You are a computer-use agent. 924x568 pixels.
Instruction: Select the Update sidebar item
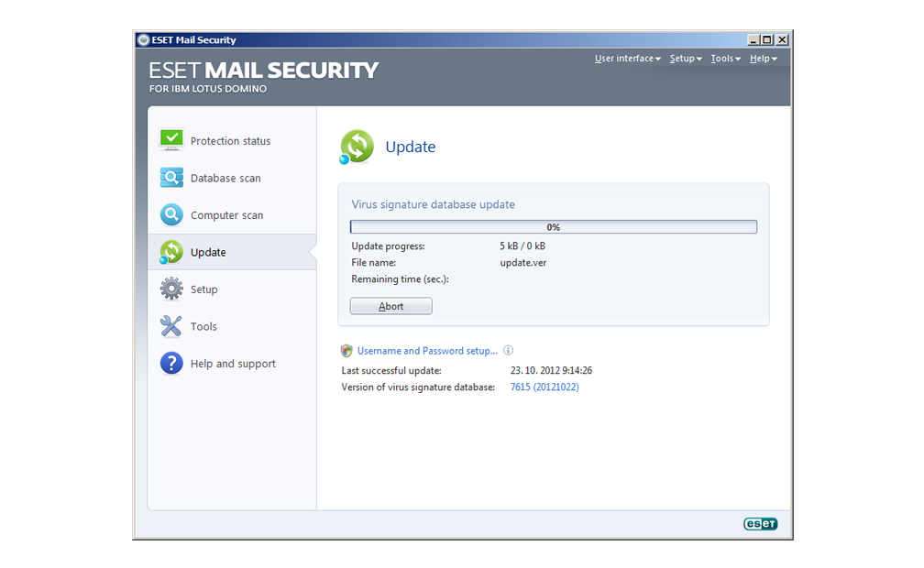pos(232,252)
